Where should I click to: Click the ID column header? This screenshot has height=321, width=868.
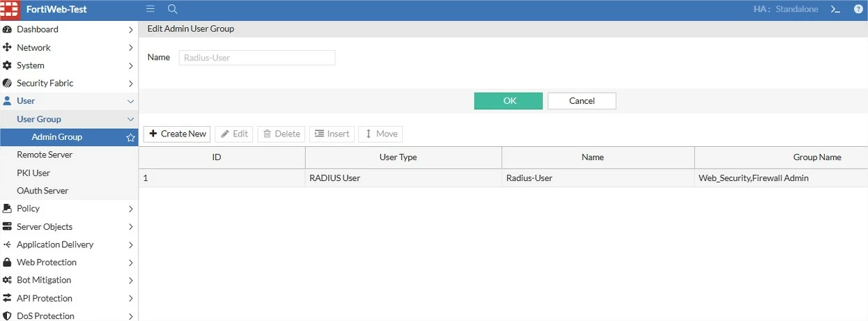click(x=222, y=157)
